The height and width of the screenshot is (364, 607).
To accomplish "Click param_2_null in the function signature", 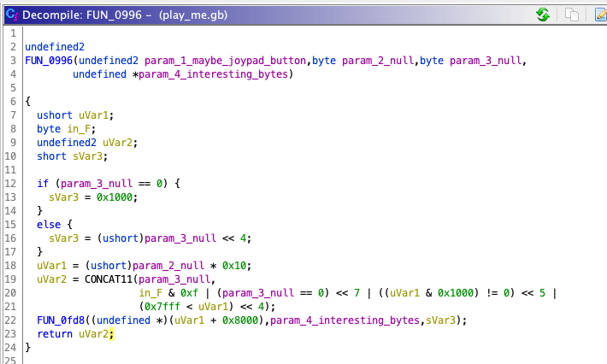I will (378, 61).
